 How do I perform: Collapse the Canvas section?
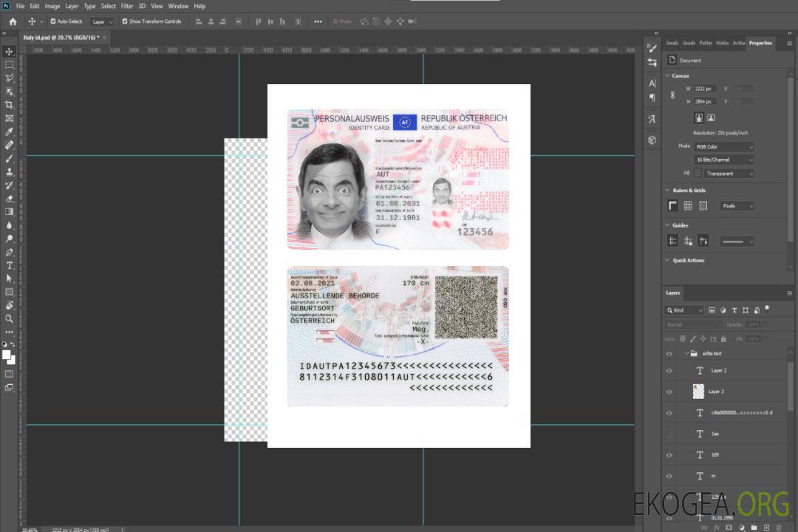click(667, 75)
